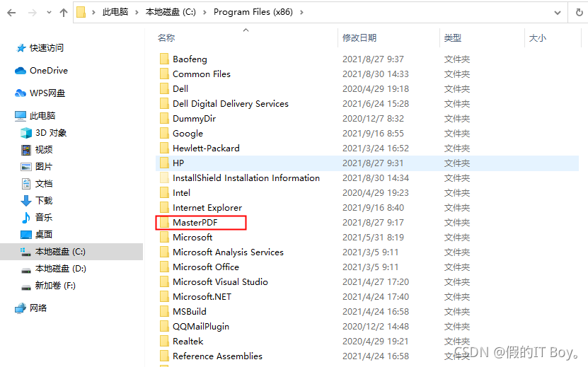
Task: Select the MasterPDF folder
Action: pyautogui.click(x=195, y=223)
